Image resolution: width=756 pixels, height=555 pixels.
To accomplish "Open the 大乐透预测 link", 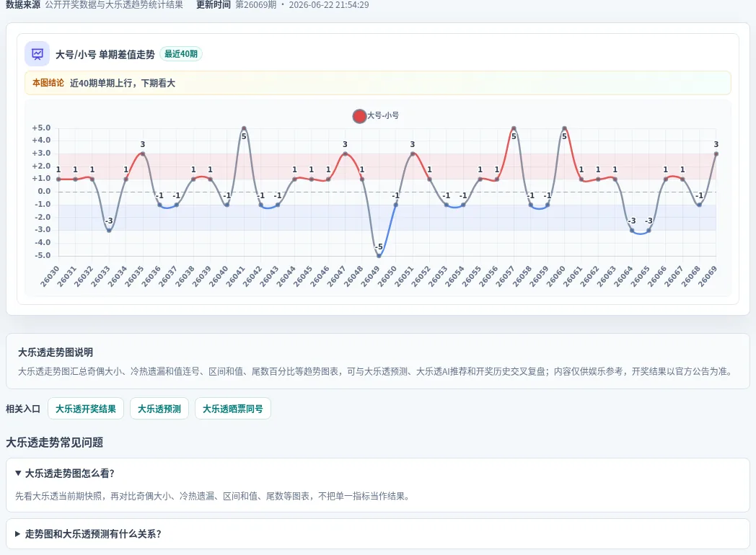I will [159, 409].
